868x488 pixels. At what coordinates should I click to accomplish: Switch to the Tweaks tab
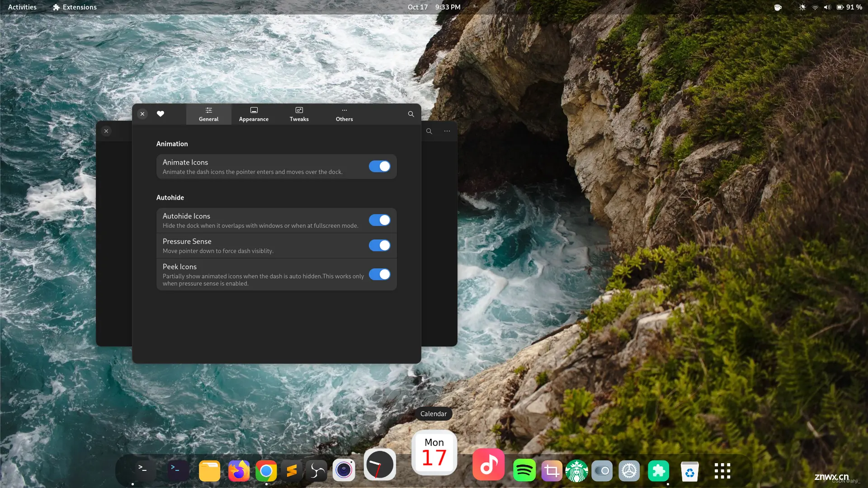pyautogui.click(x=299, y=114)
